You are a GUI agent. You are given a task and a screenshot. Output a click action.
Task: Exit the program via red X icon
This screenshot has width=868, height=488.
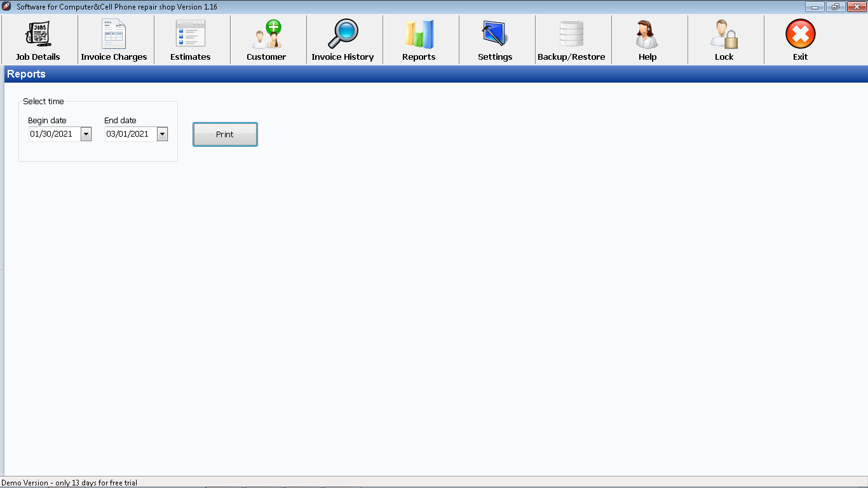800,34
